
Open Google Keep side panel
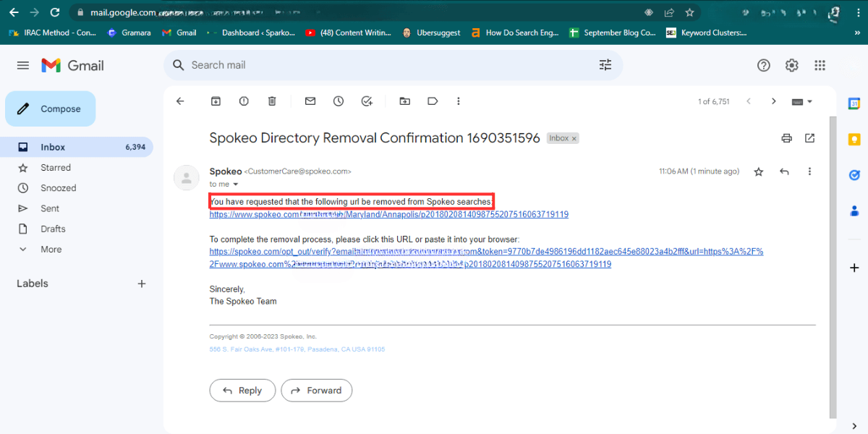854,139
